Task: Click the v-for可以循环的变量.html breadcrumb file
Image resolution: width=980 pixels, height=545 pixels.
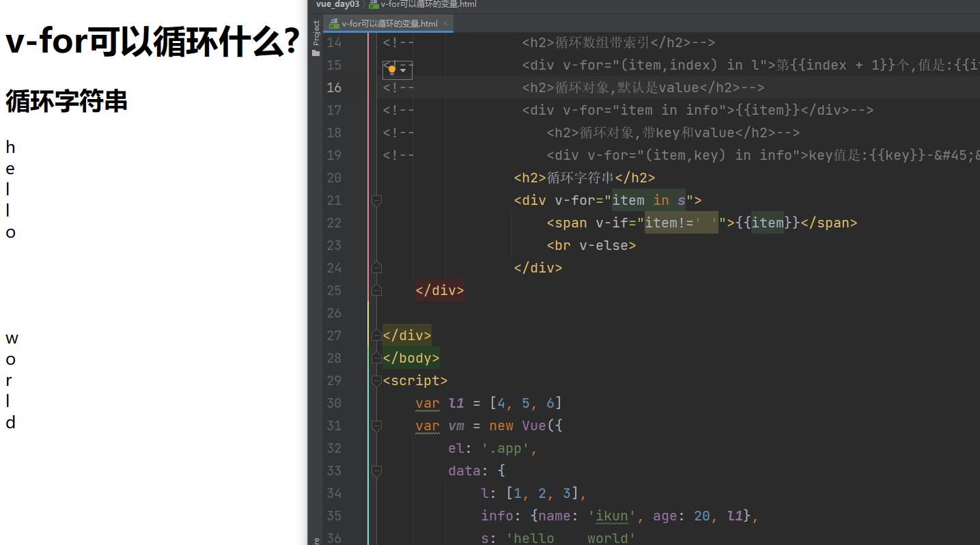Action: tap(423, 4)
